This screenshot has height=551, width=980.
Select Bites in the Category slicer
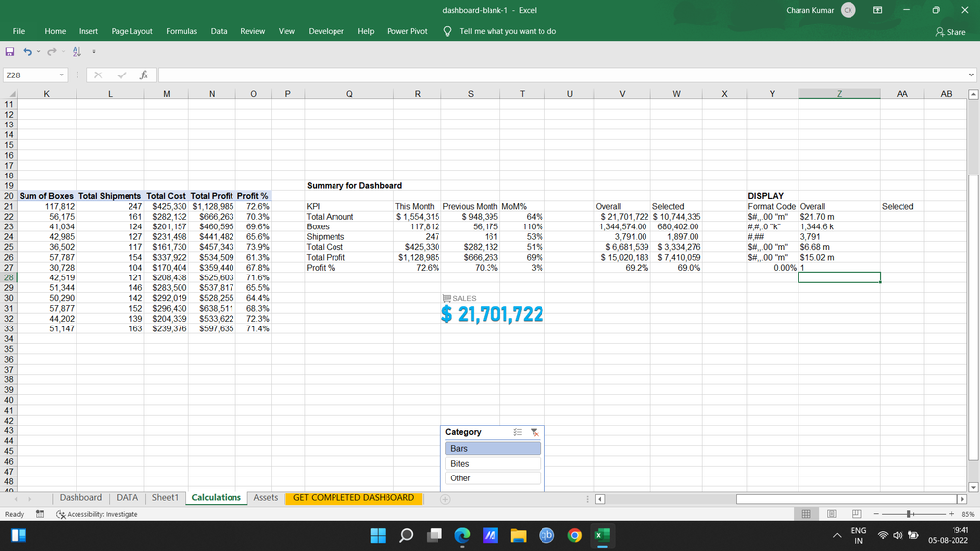tap(492, 464)
